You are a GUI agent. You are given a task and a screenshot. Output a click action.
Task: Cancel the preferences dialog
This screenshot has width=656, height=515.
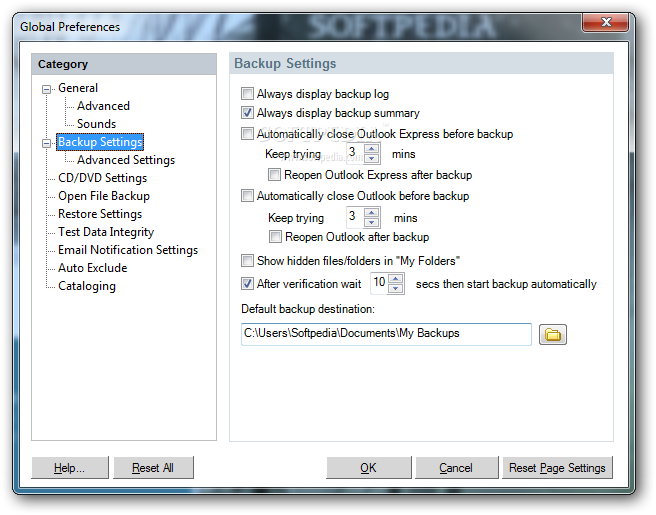pos(456,467)
